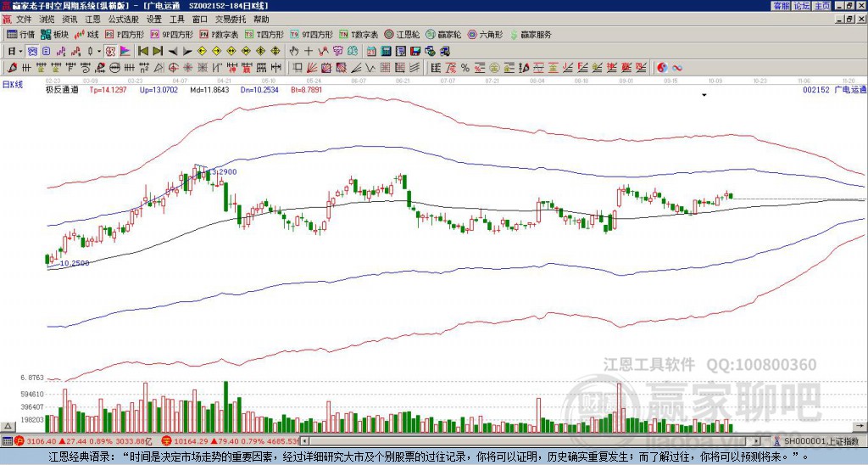This screenshot has width=868, height=465.
Task: Click the 002152 广电运通 stock label
Action: click(835, 89)
